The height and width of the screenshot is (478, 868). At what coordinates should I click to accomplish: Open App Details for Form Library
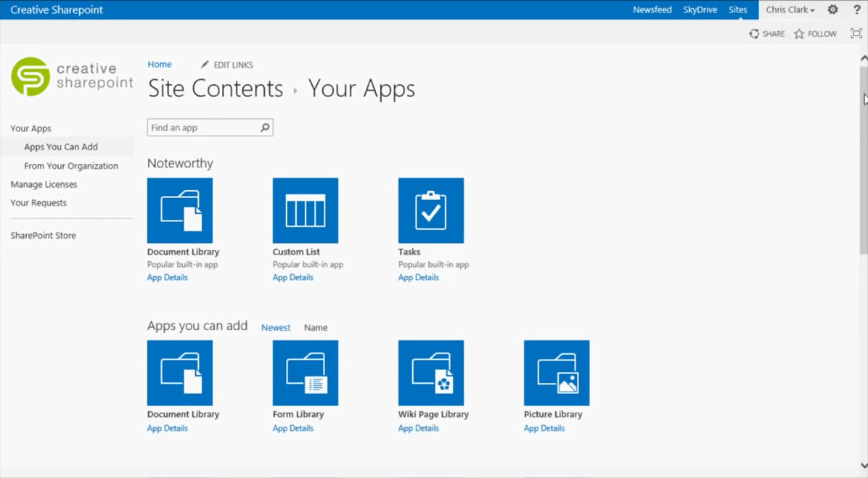click(x=292, y=428)
